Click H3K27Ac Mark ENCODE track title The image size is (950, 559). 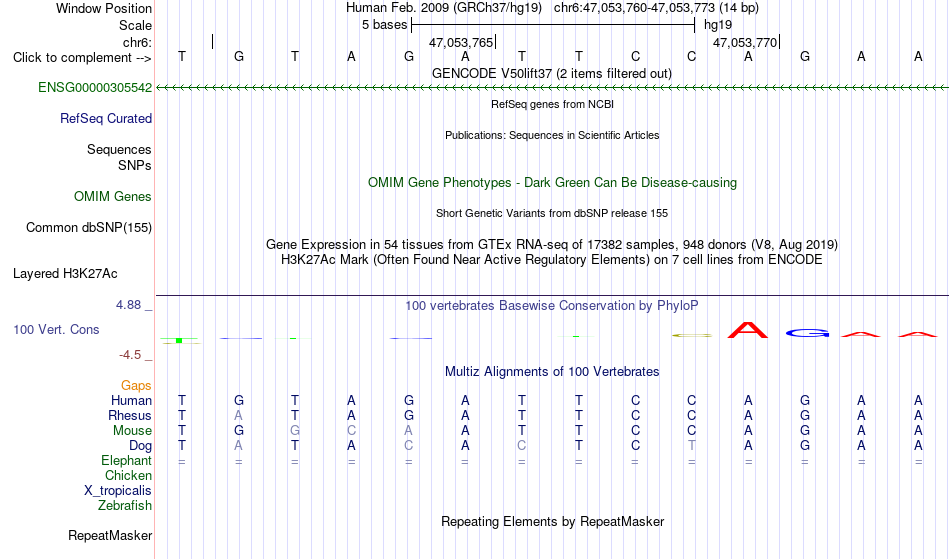click(x=552, y=260)
